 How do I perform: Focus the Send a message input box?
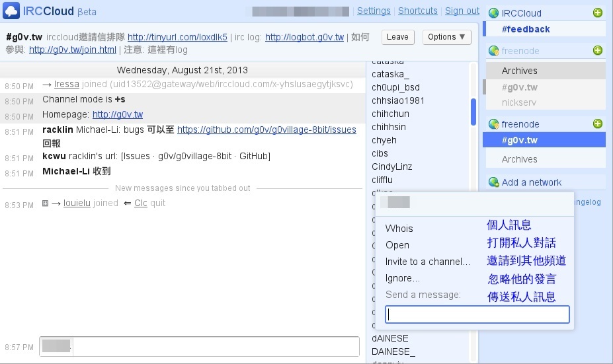point(477,314)
